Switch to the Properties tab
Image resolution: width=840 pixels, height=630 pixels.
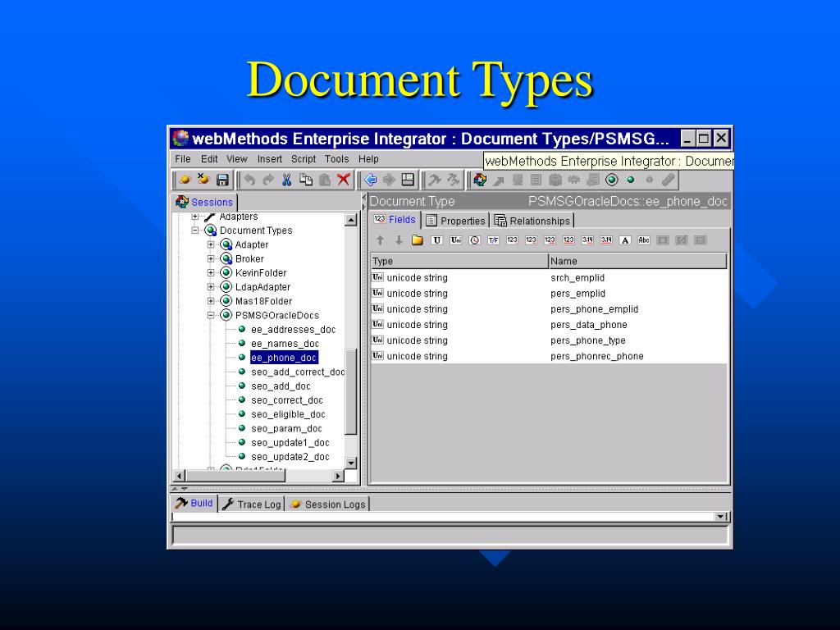(x=455, y=221)
